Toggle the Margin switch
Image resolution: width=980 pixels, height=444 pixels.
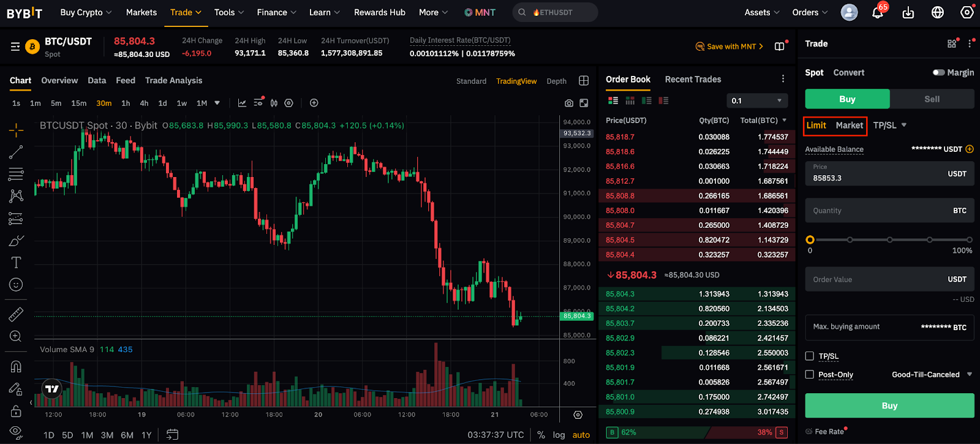938,72
